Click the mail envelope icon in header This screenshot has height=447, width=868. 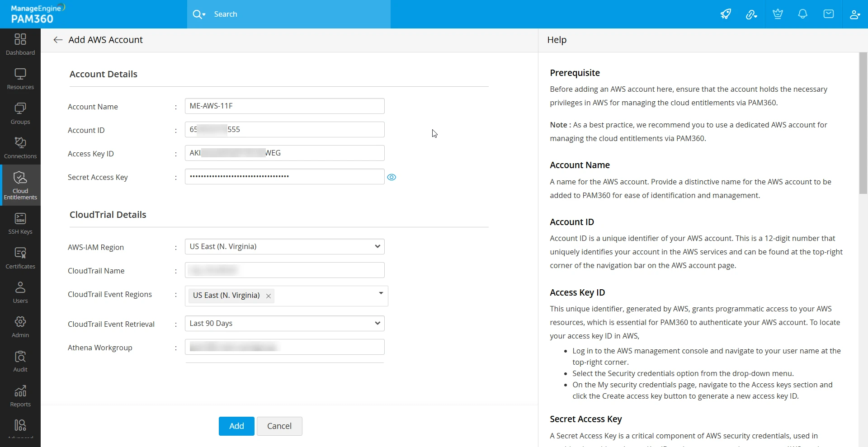point(828,14)
